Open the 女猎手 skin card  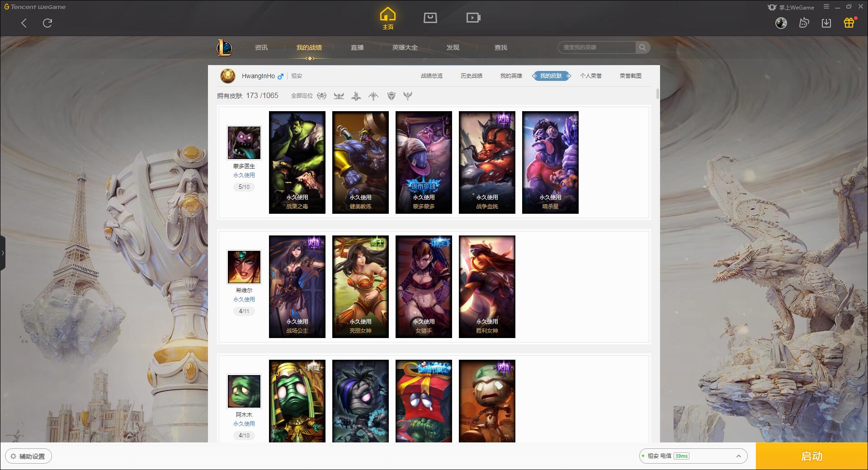pyautogui.click(x=424, y=287)
